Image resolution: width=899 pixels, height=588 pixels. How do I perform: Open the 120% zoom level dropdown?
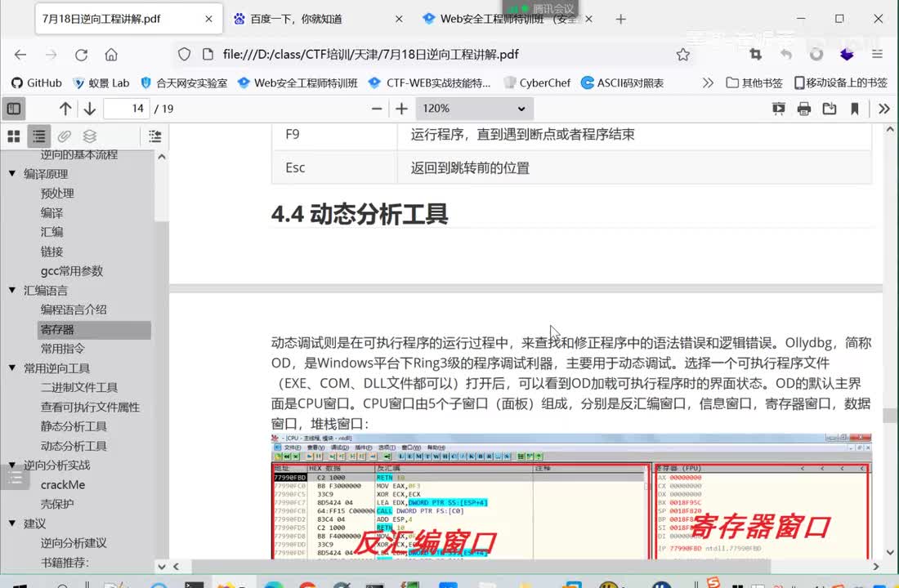click(475, 109)
